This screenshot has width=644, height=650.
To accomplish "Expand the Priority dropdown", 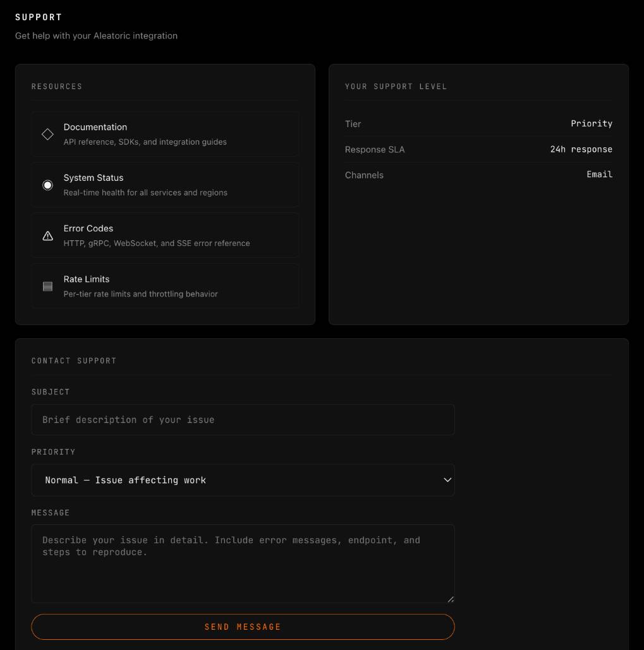I will 243,479.
